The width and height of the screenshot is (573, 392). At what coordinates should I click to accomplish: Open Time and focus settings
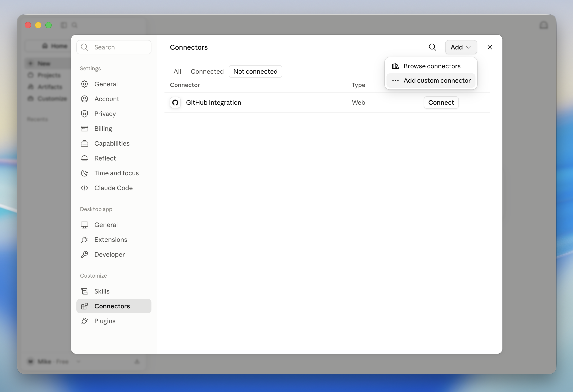(x=114, y=173)
